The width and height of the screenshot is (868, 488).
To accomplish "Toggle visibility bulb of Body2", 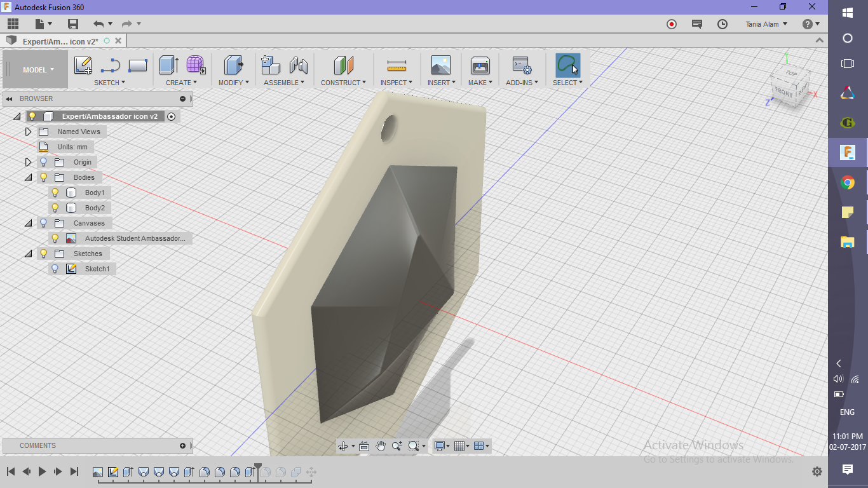I will pyautogui.click(x=55, y=208).
